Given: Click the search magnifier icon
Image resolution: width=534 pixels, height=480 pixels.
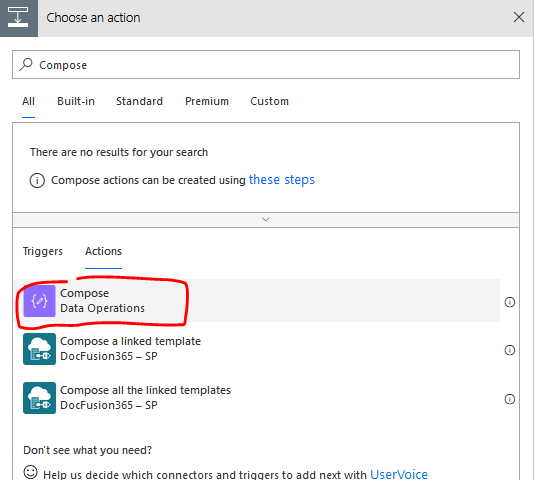Looking at the screenshot, I should [x=26, y=64].
